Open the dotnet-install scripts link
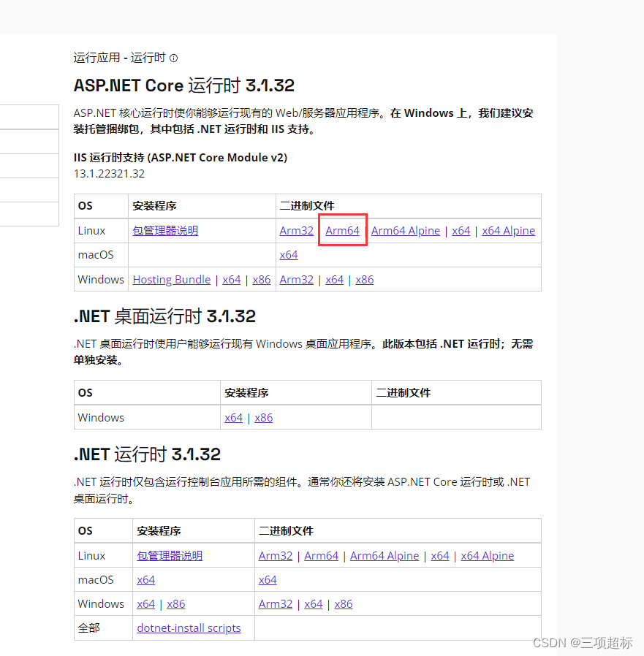 188,628
